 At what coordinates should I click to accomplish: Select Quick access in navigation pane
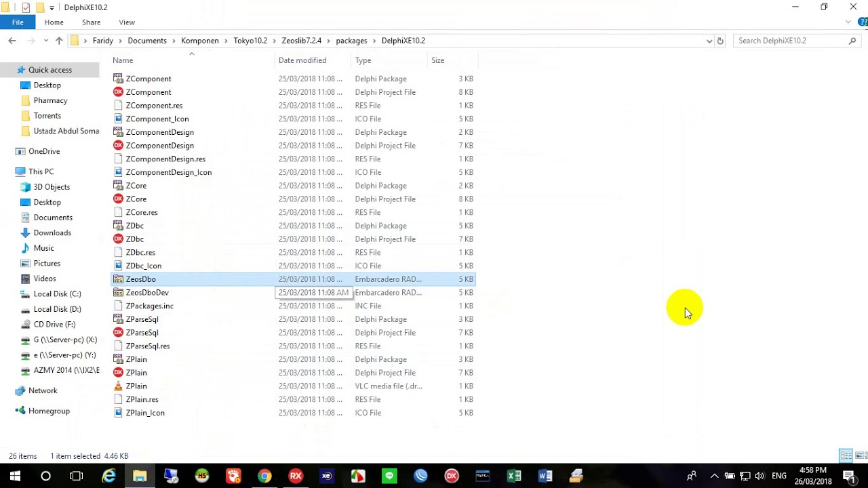[50, 70]
